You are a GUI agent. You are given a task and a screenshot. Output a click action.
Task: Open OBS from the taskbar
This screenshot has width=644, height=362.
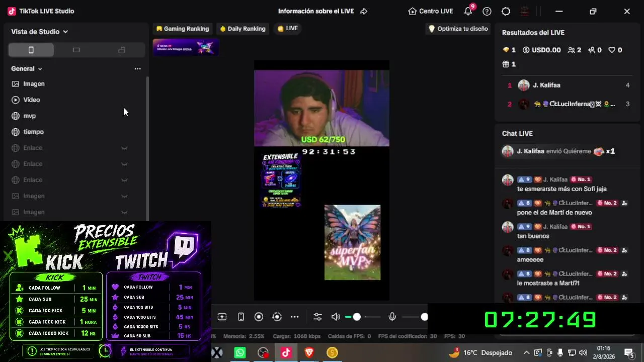263,353
